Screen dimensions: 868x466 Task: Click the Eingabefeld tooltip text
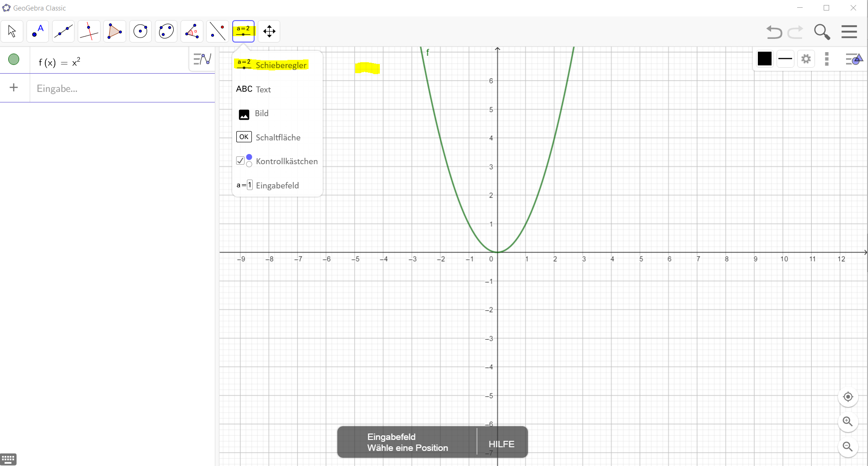(391, 437)
